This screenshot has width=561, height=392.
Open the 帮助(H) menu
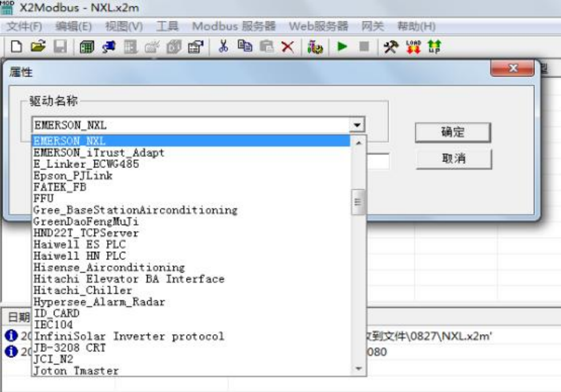pyautogui.click(x=416, y=26)
